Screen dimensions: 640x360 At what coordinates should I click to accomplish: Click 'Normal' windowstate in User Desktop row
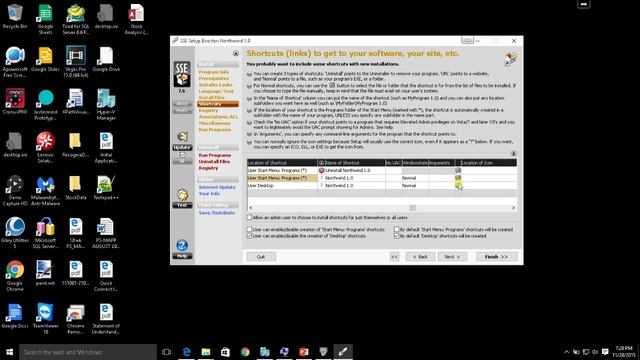coord(415,185)
